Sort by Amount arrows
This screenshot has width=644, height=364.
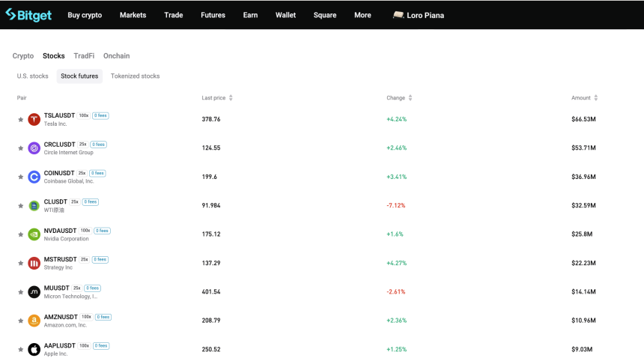[596, 98]
